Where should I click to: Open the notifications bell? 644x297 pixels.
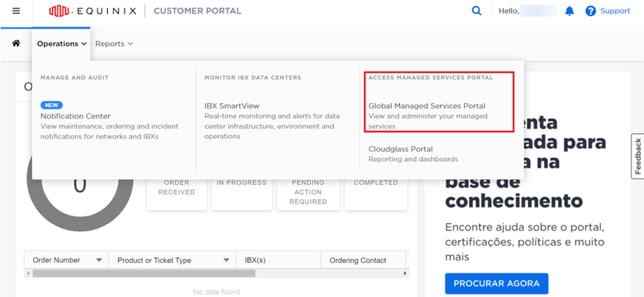coord(569,11)
